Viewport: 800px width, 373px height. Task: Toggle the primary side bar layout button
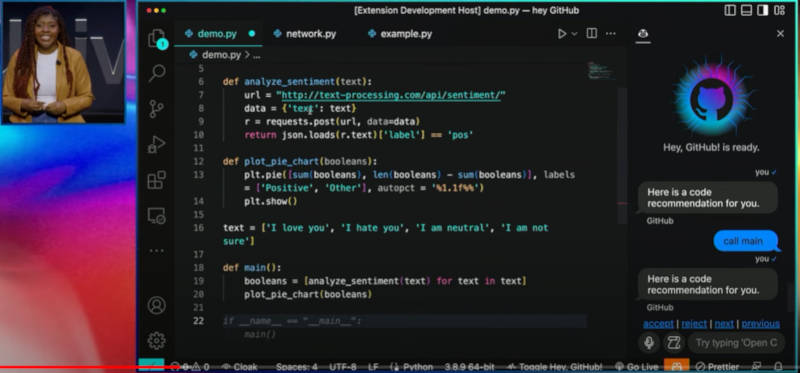click(x=730, y=10)
